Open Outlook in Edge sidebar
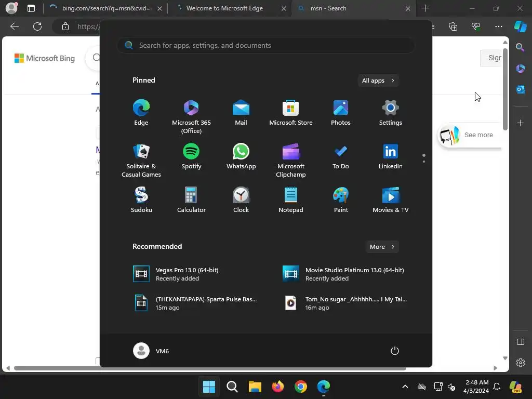The image size is (532, 399). 520,89
